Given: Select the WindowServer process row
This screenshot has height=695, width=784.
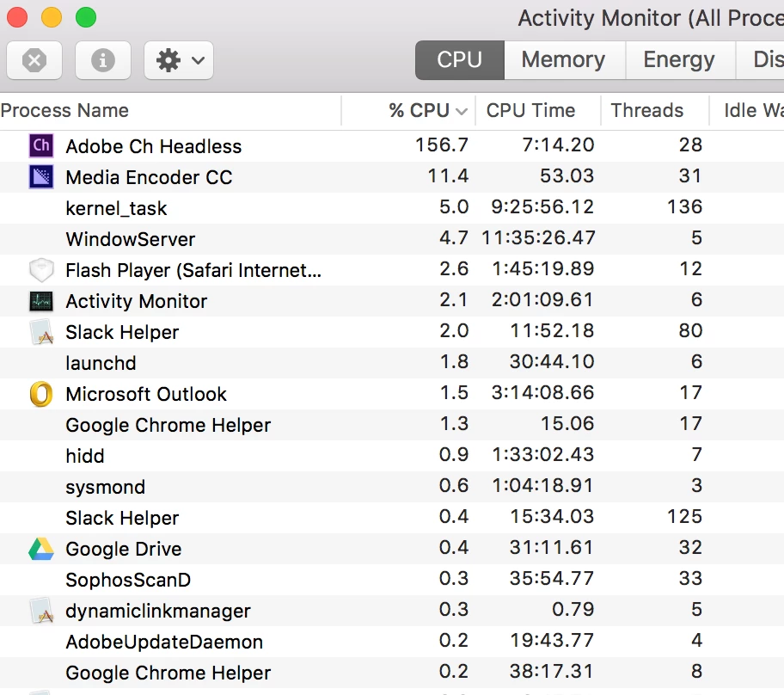Looking at the screenshot, I should tap(392, 239).
